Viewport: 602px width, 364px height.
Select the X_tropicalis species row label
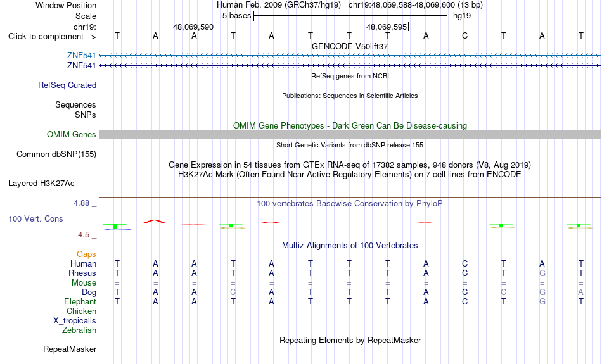click(75, 321)
